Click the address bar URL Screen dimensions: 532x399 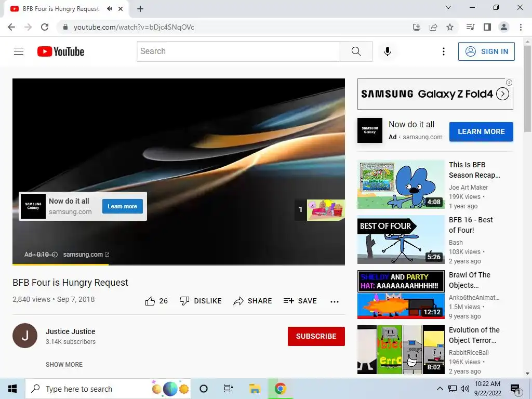click(134, 27)
